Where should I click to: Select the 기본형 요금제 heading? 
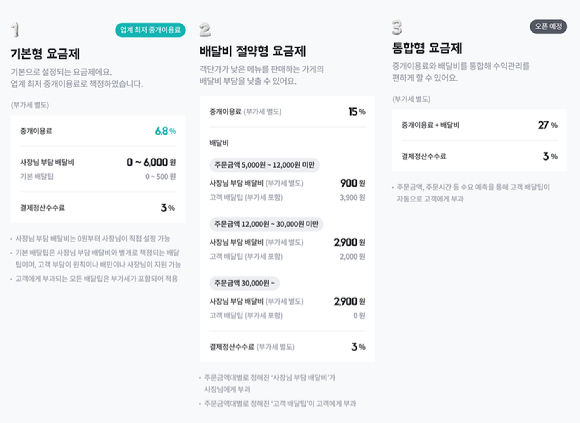45,54
